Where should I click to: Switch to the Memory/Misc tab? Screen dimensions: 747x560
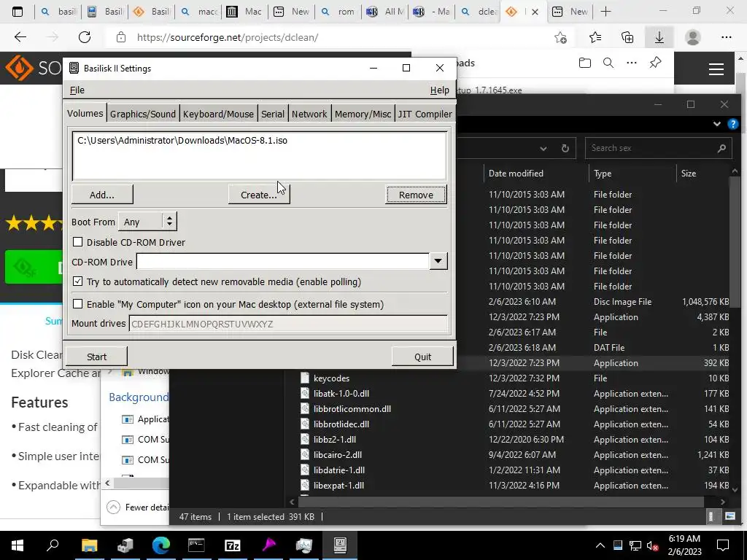coord(363,114)
